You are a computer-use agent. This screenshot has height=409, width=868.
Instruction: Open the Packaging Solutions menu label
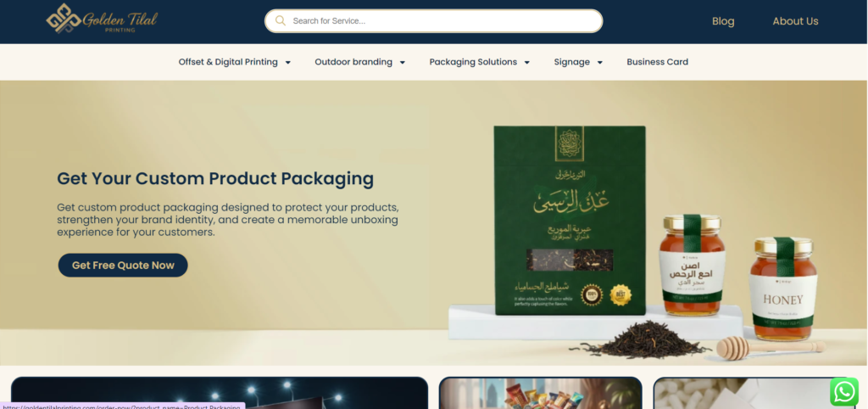[x=473, y=62]
